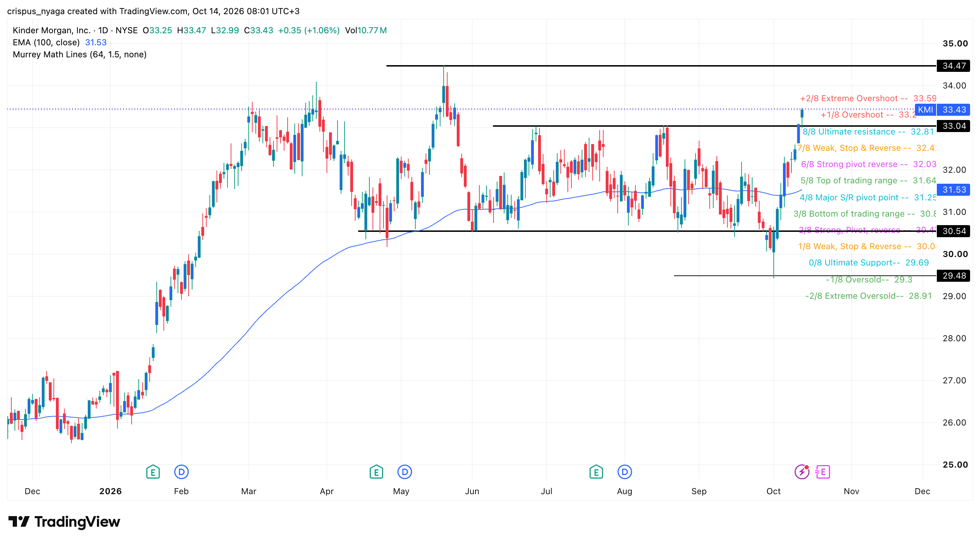Click the TradingView logo

(64, 521)
